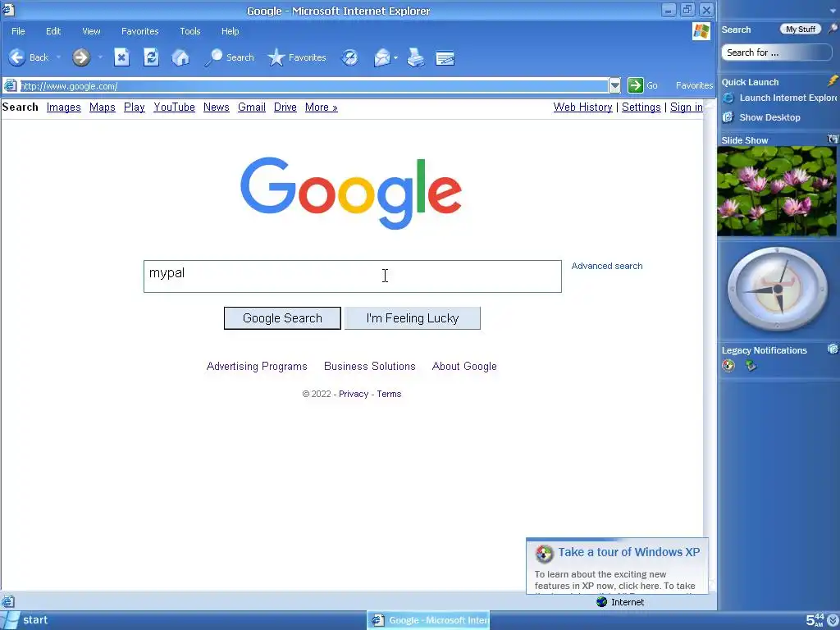
Task: Go to Home page via house icon
Action: tap(180, 57)
